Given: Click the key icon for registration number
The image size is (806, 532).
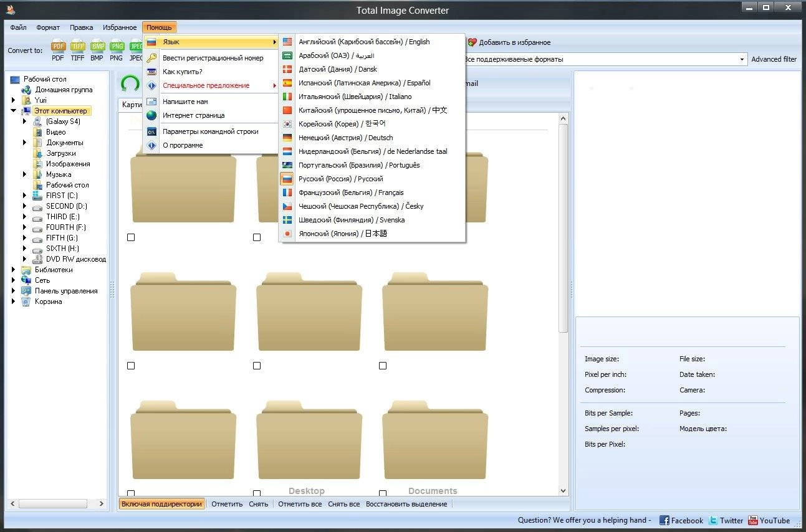Looking at the screenshot, I should [151, 58].
